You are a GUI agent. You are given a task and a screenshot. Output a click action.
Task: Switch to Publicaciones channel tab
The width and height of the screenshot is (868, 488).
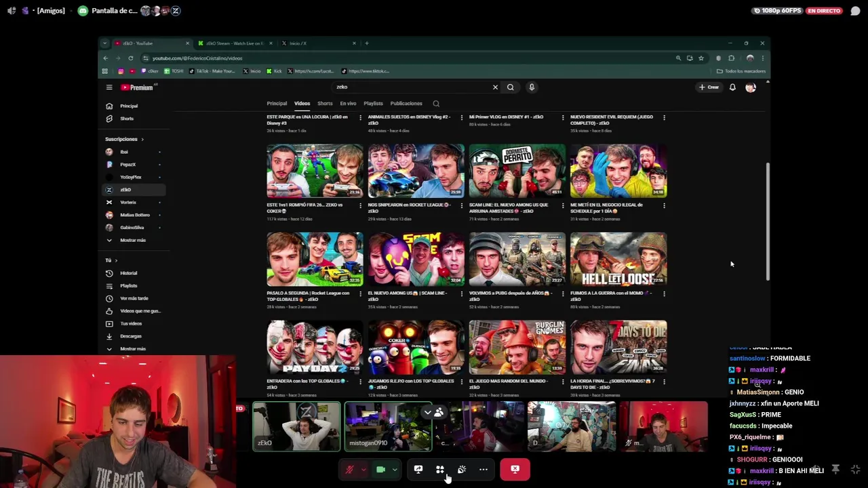(406, 104)
